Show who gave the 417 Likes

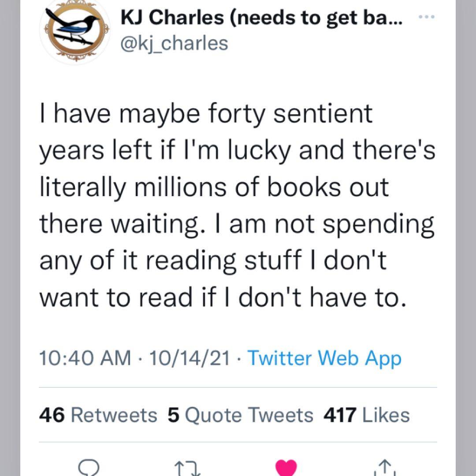[x=366, y=415]
